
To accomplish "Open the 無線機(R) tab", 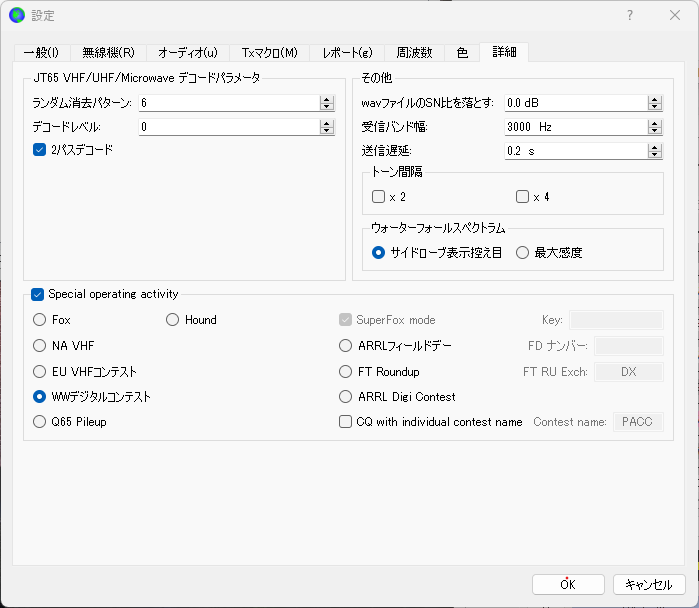I will (x=108, y=53).
